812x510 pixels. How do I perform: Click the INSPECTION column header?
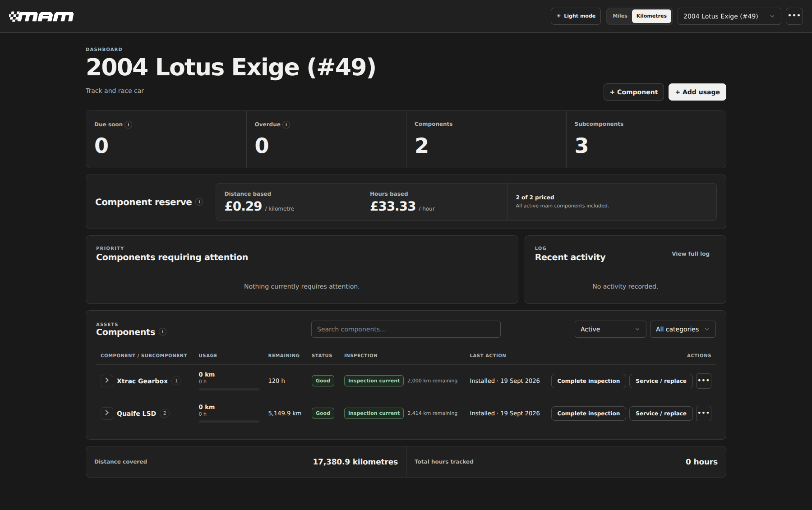(360, 356)
